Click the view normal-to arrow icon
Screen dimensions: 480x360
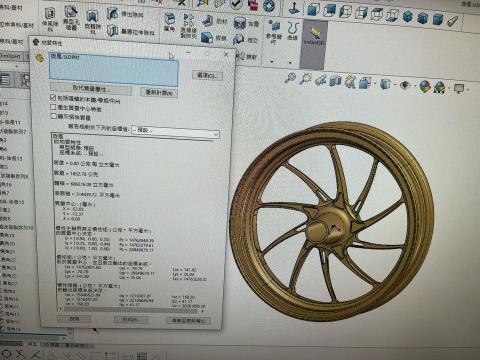294,7
